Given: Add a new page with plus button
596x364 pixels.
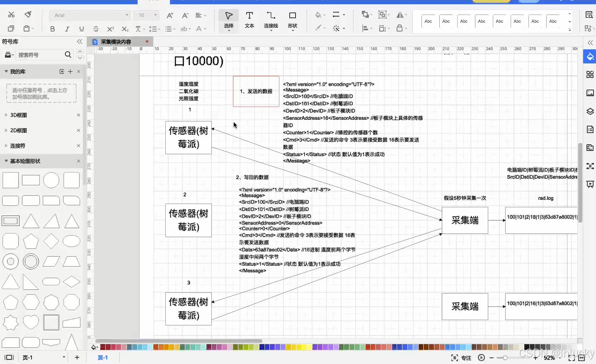Looking at the screenshot, I should [77, 357].
